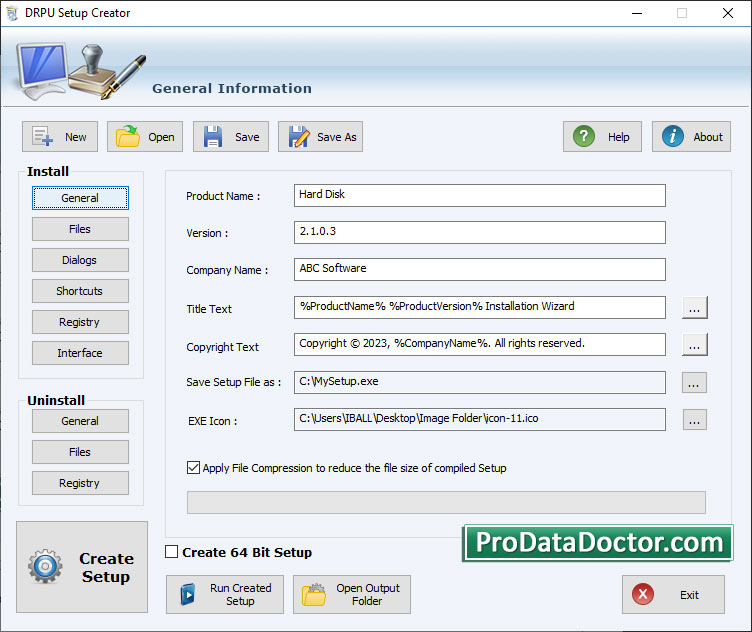Switch to the Shortcuts section
Image resolution: width=752 pixels, height=632 pixels.
point(80,291)
